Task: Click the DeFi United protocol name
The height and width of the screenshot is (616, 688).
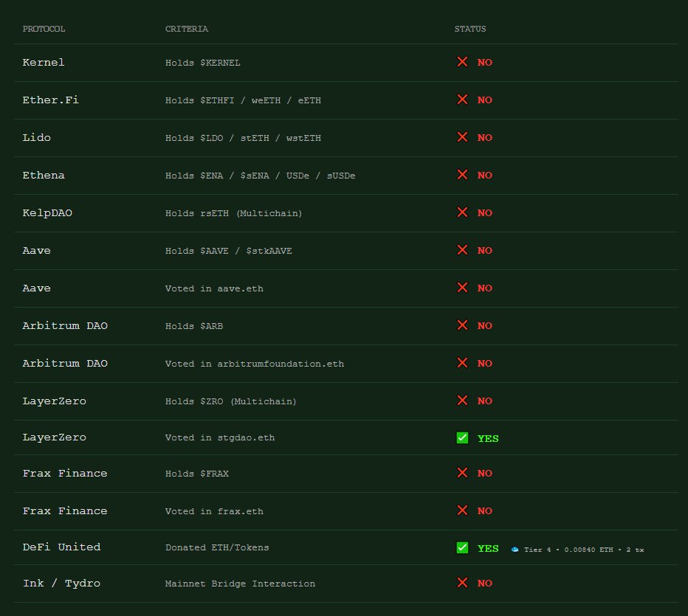Action: (x=61, y=547)
